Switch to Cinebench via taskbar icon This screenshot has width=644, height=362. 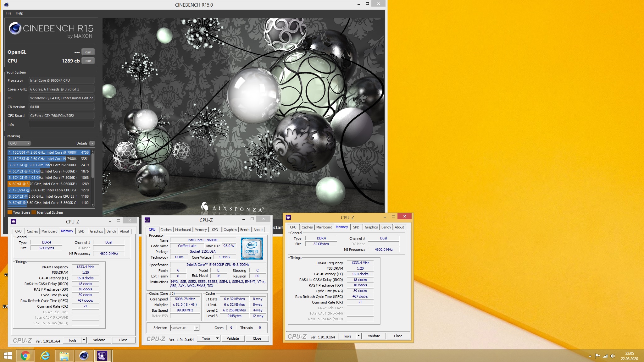point(84,356)
